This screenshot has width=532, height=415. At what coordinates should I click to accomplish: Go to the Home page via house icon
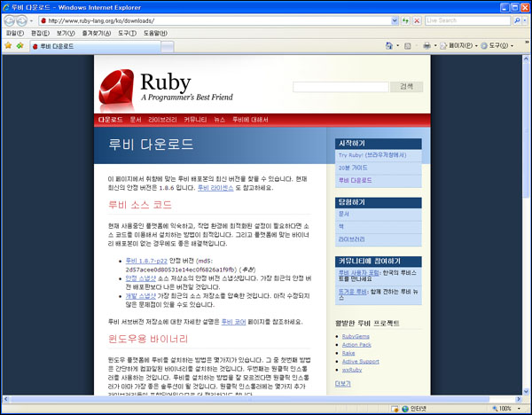click(389, 46)
